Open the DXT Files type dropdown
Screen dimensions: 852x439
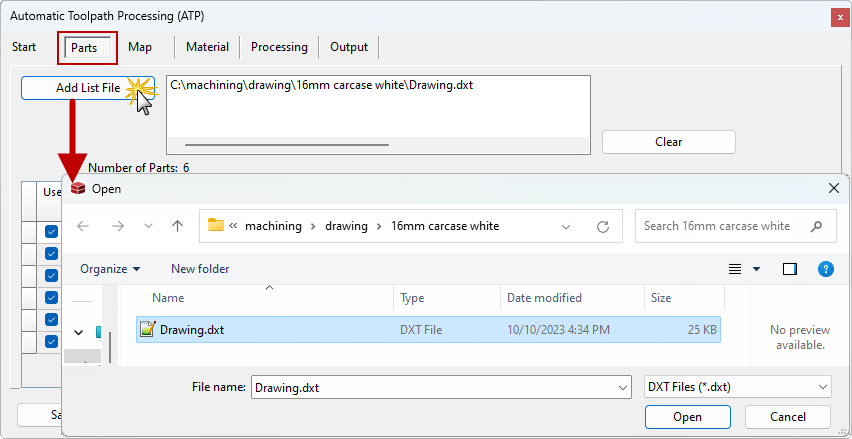(737, 387)
